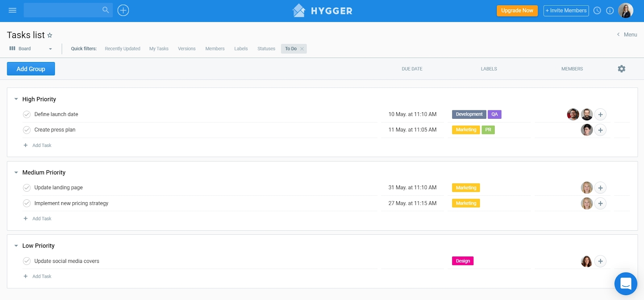Add member to Define launch date
The image size is (644, 300).
tap(600, 115)
